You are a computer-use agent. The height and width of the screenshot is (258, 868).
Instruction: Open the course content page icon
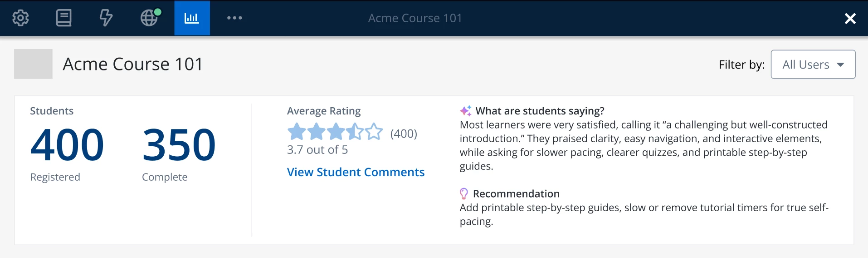click(x=63, y=18)
